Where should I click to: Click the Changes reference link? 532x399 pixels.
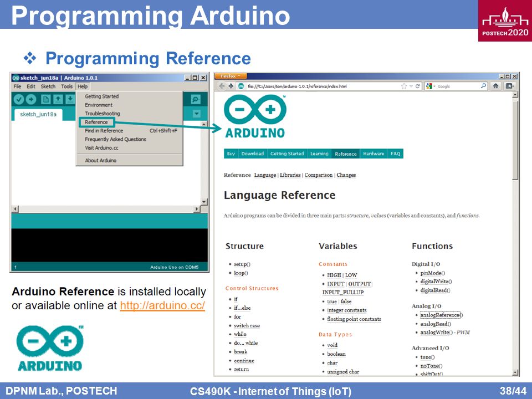346,175
